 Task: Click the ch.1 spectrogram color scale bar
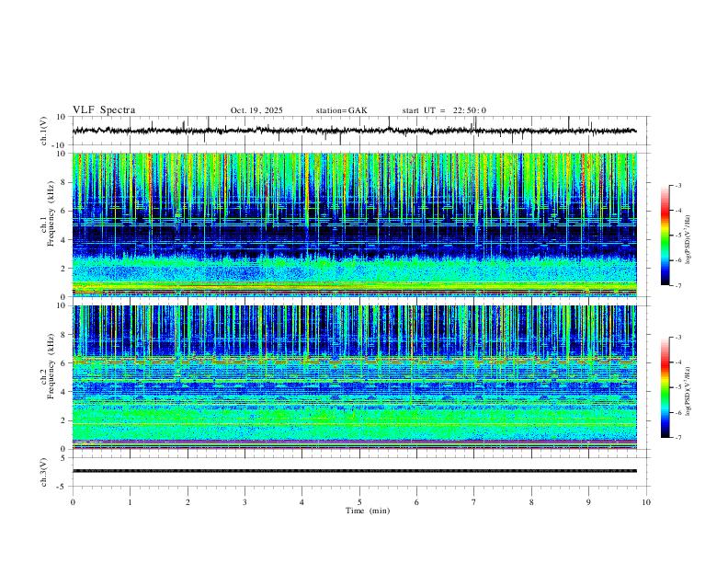(x=665, y=236)
